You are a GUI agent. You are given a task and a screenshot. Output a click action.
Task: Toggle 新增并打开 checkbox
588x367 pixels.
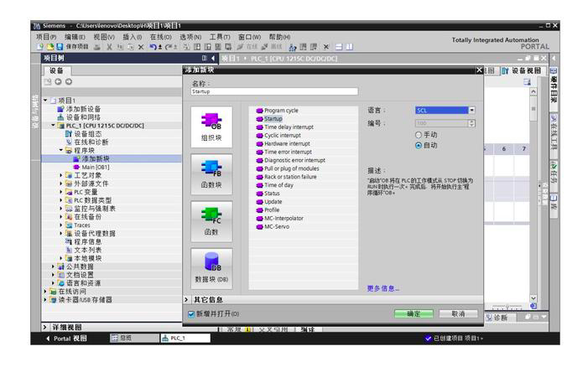[x=191, y=314]
